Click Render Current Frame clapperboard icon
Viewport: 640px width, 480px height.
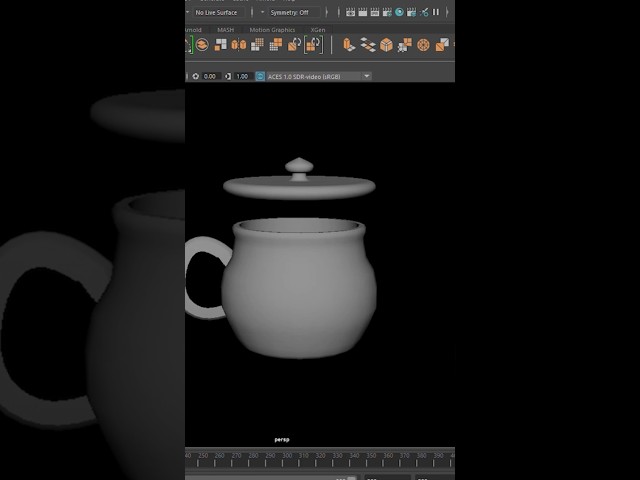point(362,12)
